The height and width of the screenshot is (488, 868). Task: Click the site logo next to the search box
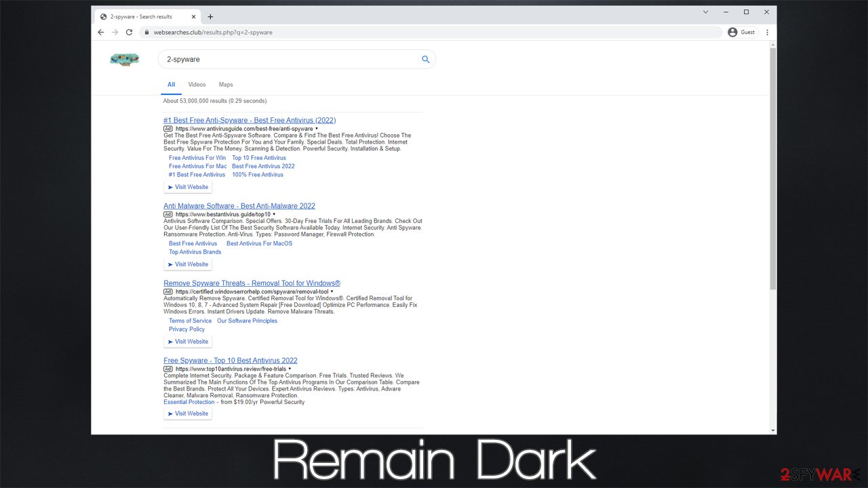coord(124,60)
